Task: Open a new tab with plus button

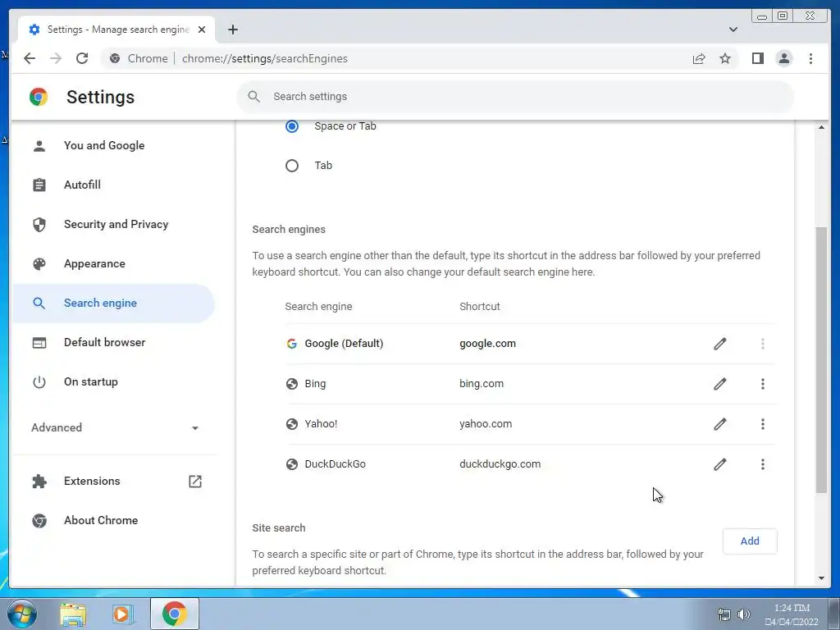Action: [x=232, y=30]
